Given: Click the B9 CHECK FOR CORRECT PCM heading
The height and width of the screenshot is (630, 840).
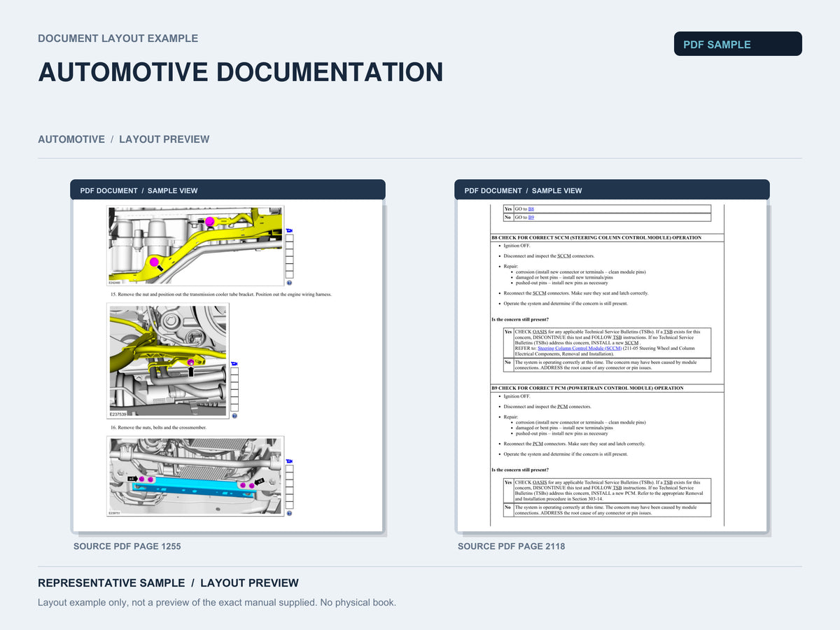Looking at the screenshot, I should pos(587,388).
